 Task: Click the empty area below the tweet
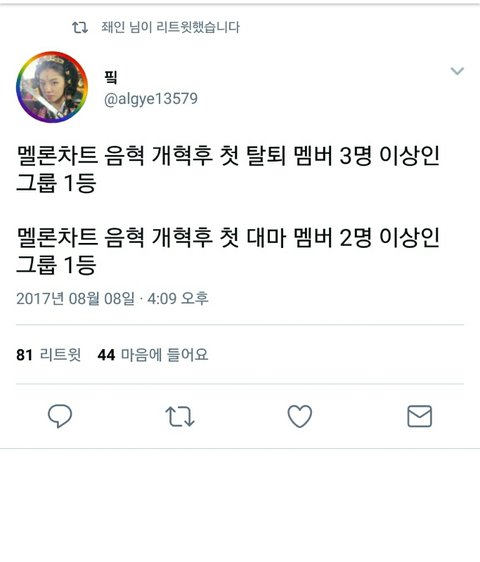(x=240, y=505)
